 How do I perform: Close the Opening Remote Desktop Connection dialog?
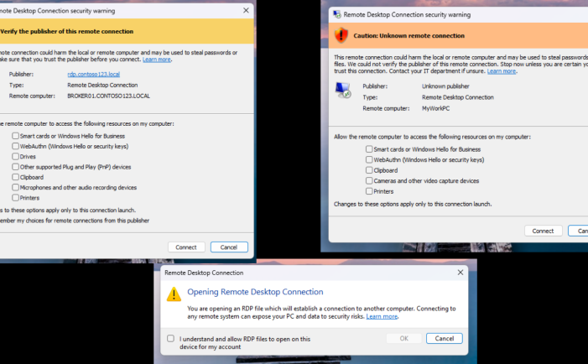tap(461, 273)
